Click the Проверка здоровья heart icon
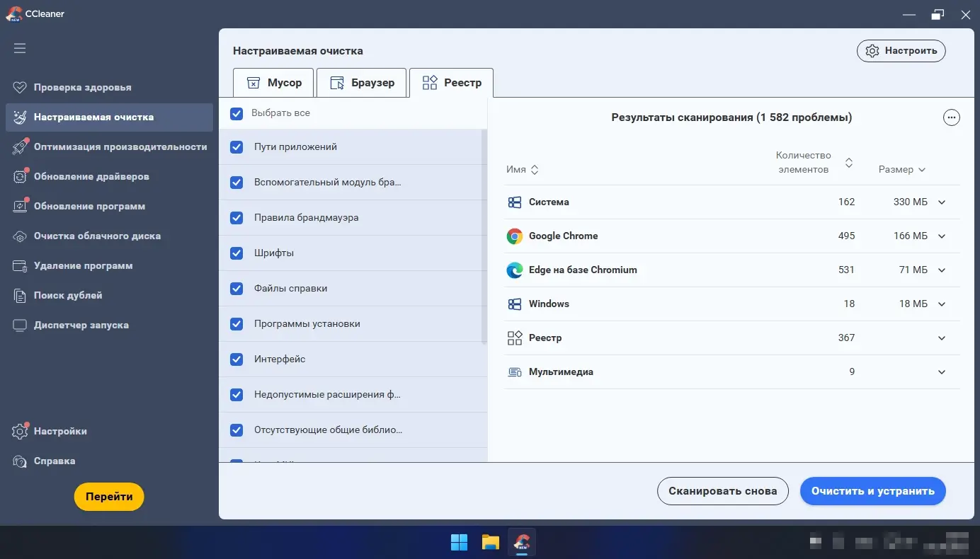 pyautogui.click(x=20, y=88)
